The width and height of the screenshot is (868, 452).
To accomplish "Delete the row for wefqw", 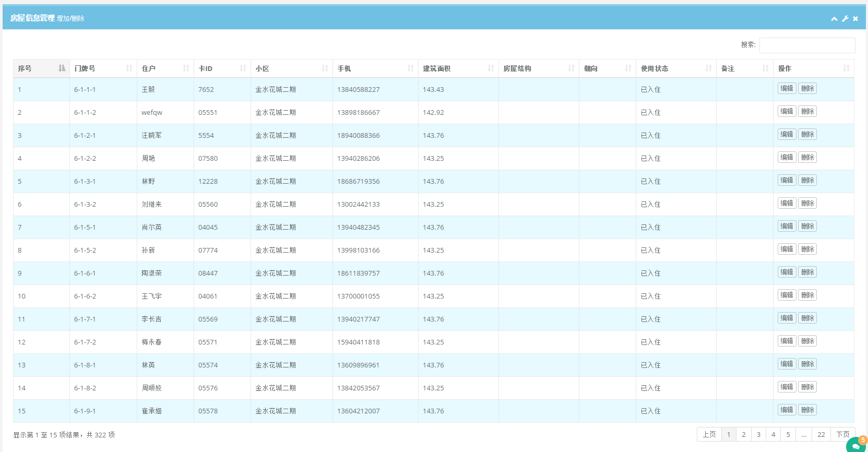I will 807,112.
